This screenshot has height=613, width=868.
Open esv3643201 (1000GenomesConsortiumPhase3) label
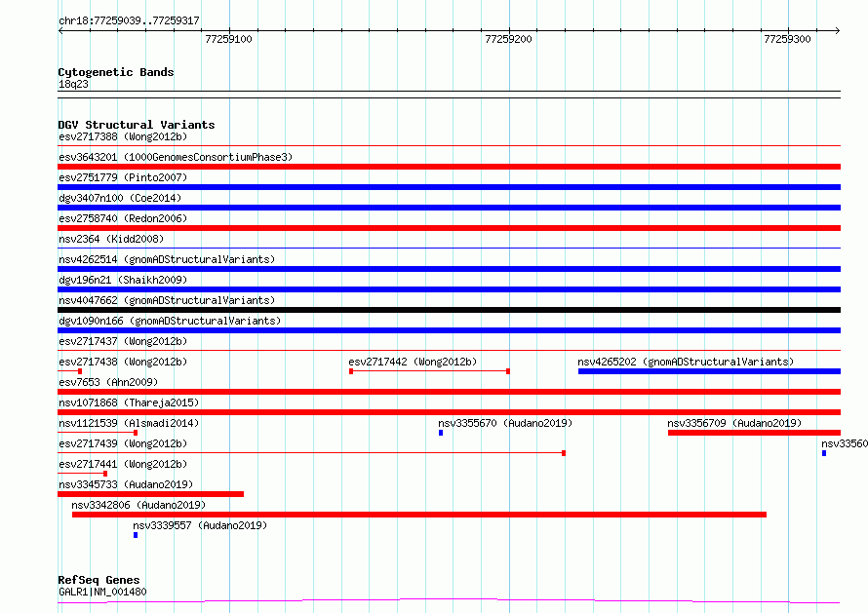pyautogui.click(x=176, y=157)
